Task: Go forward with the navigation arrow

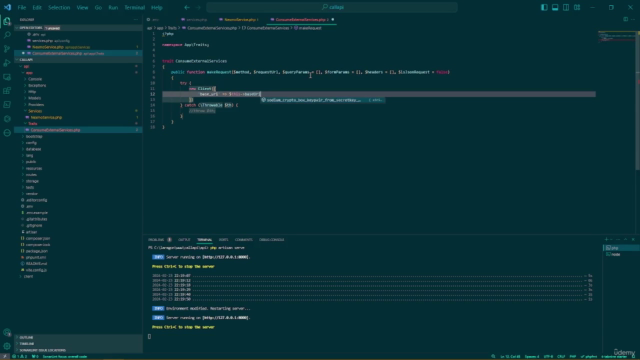Action: 198,7
